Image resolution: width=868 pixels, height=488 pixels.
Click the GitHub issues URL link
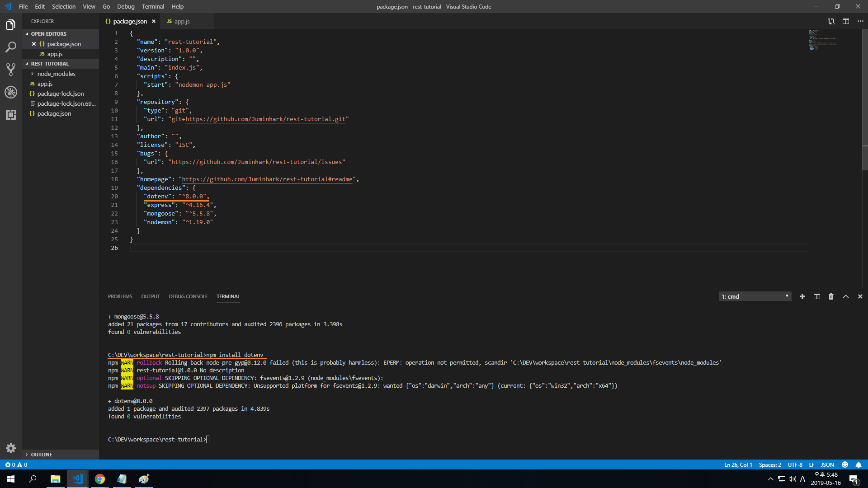click(x=256, y=162)
